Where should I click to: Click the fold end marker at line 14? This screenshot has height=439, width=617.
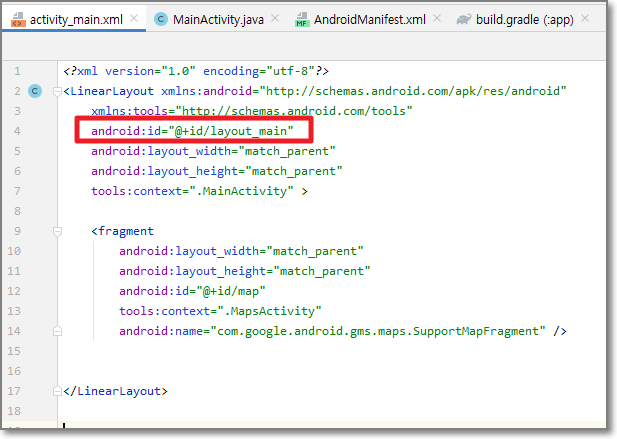point(57,331)
